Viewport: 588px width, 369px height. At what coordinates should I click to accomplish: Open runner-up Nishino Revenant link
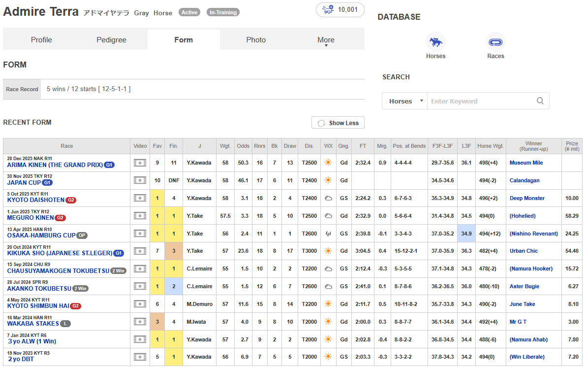[x=533, y=234]
